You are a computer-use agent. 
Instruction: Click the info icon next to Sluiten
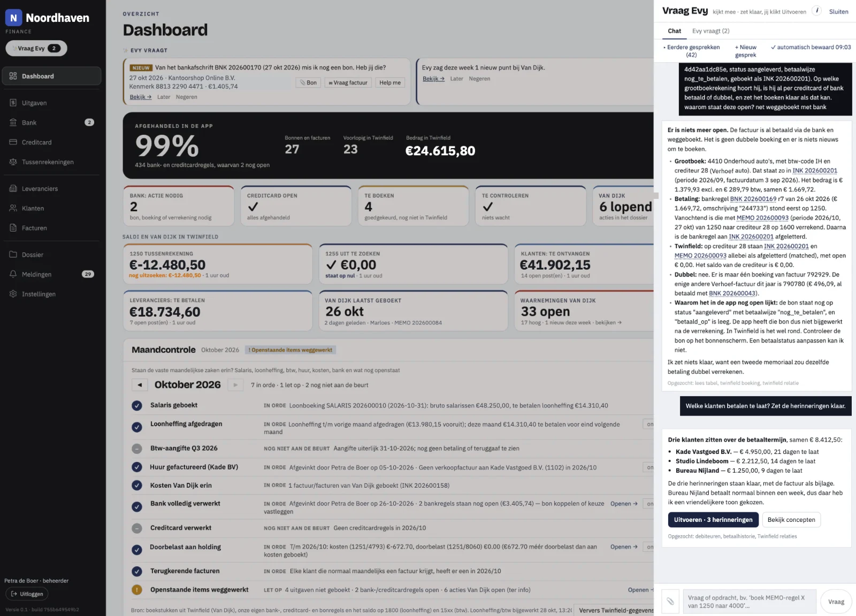point(817,11)
